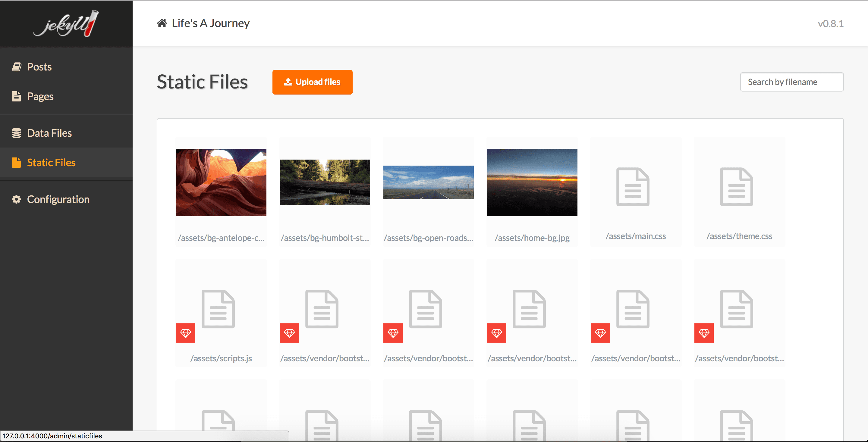Click the Posts book icon
Screen dimensions: 868x442
click(x=17, y=67)
